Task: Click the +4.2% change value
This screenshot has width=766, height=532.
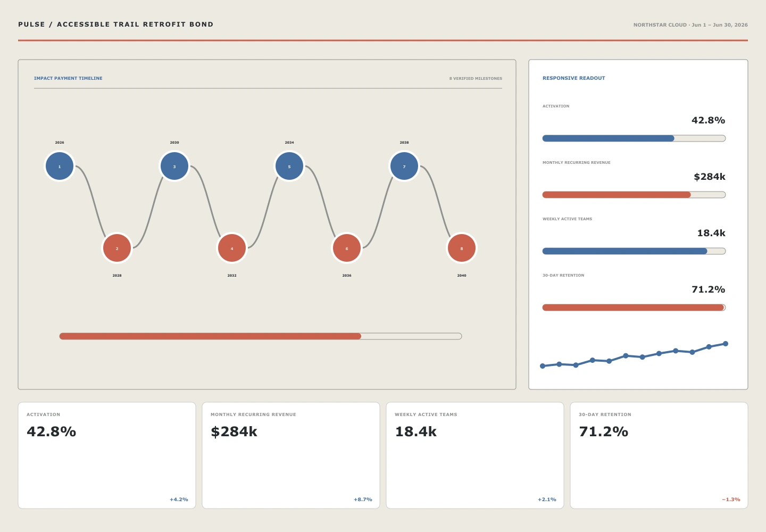Action: pos(179,500)
